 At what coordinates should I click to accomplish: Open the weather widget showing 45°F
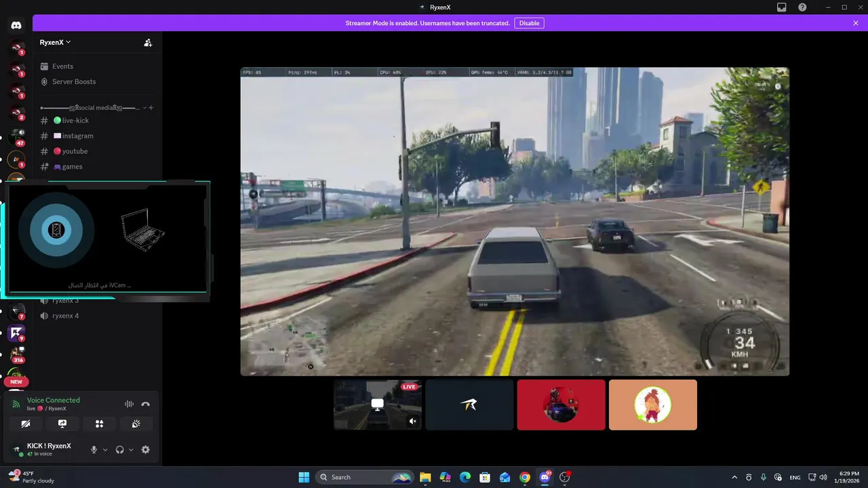(31, 477)
